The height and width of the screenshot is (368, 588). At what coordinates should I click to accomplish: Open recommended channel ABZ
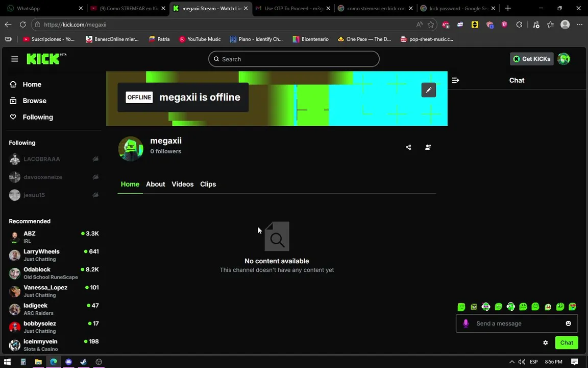click(54, 237)
